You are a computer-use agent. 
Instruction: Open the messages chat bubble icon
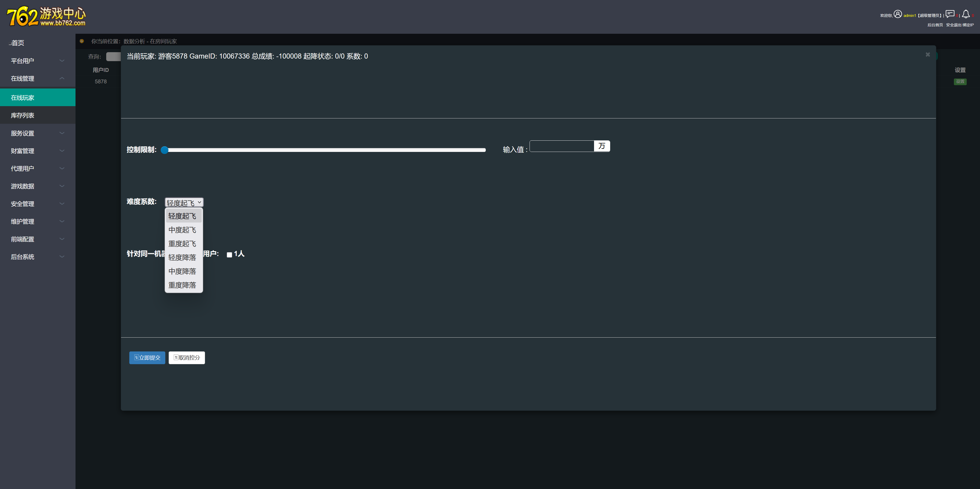pyautogui.click(x=950, y=14)
